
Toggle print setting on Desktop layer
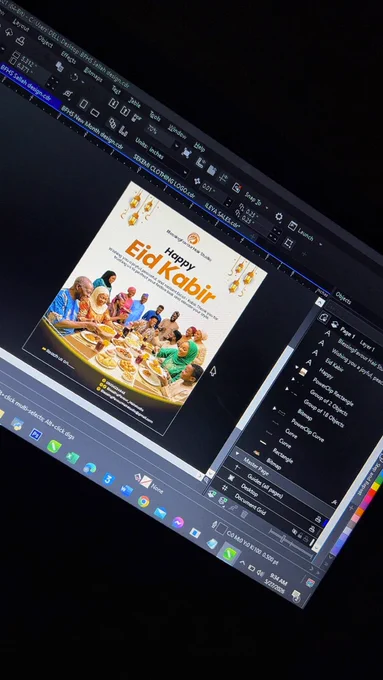(311, 529)
